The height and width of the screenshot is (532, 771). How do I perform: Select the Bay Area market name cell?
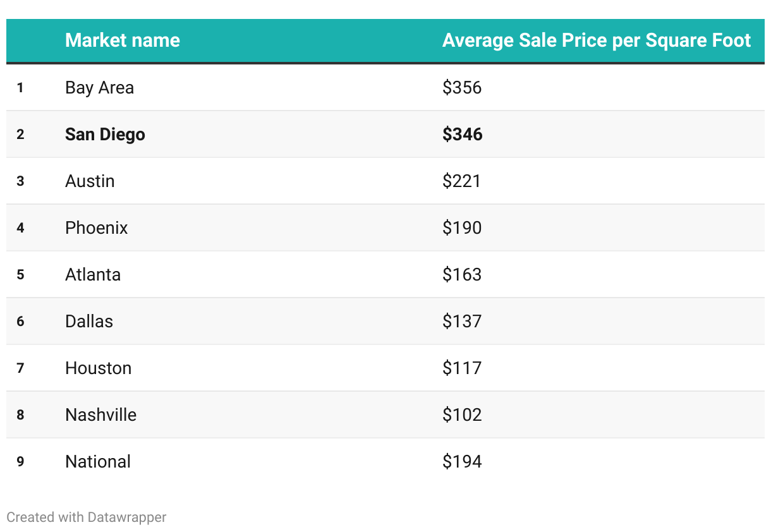(99, 87)
